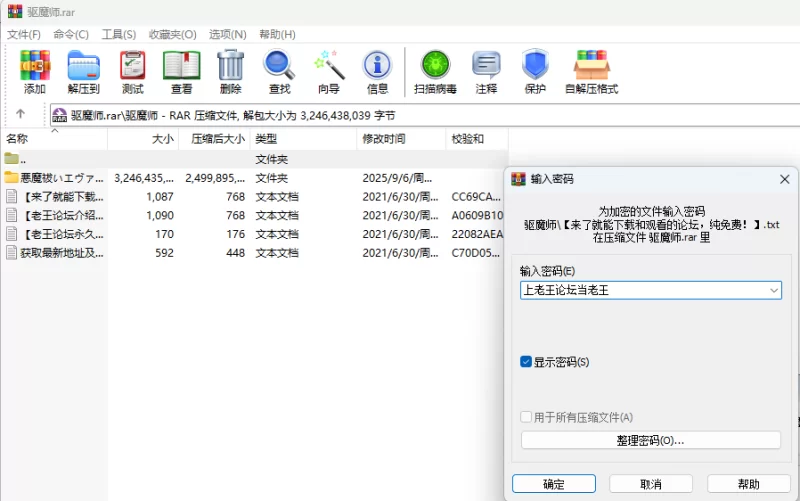The width and height of the screenshot is (800, 501).
Task: Click checksum value A0609B10
Action: pos(477,215)
